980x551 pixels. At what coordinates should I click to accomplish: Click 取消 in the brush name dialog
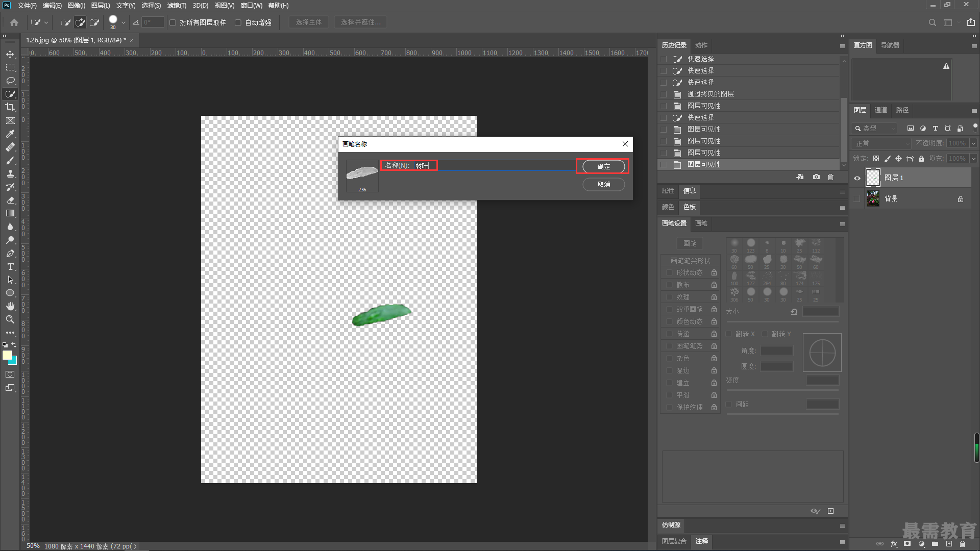pyautogui.click(x=603, y=184)
